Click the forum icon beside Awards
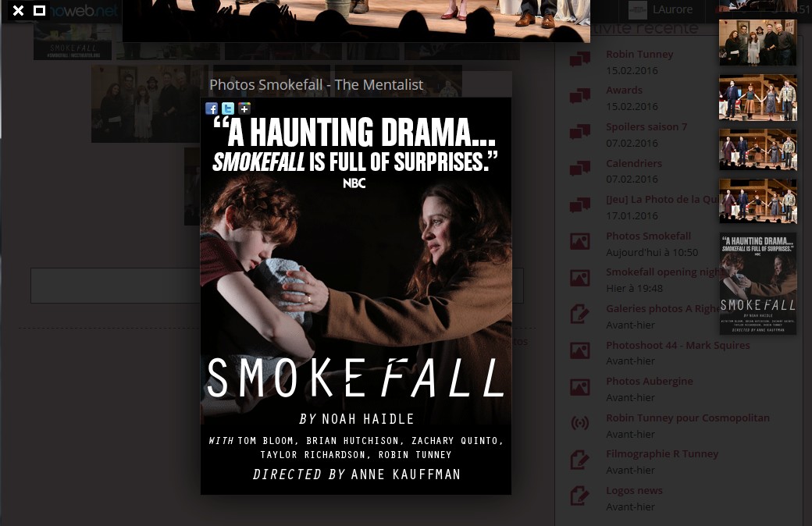Image resolution: width=812 pixels, height=526 pixels. [580, 96]
